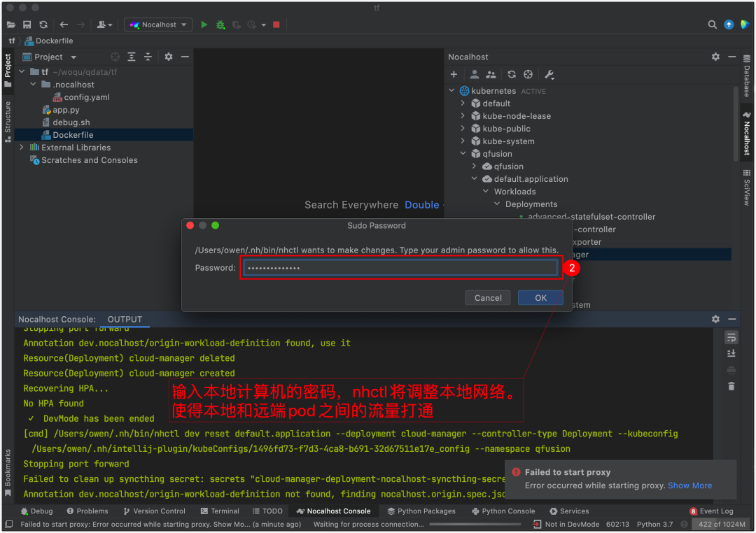This screenshot has width=756, height=533.
Task: Confirm sudo password with OK
Action: pos(540,298)
